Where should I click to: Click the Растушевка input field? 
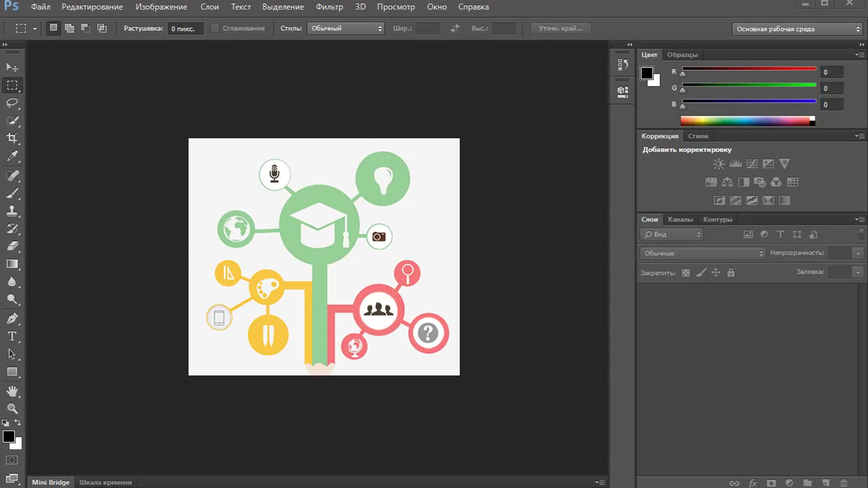coord(185,29)
